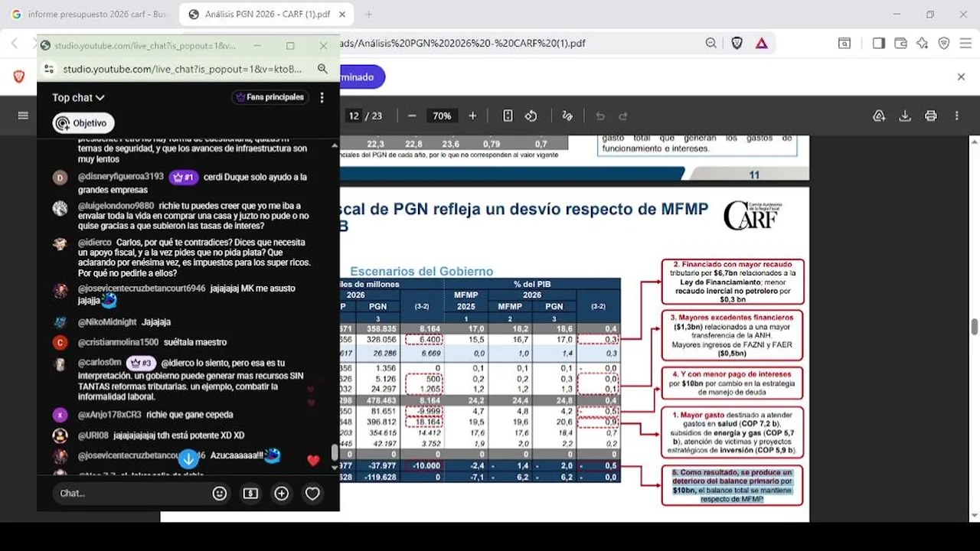This screenshot has height=551, width=980.
Task: Open the Super Chat dollar icon
Action: [250, 494]
